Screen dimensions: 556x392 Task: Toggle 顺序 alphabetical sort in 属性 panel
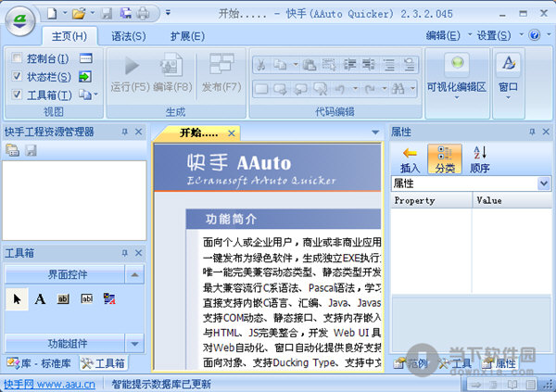480,159
